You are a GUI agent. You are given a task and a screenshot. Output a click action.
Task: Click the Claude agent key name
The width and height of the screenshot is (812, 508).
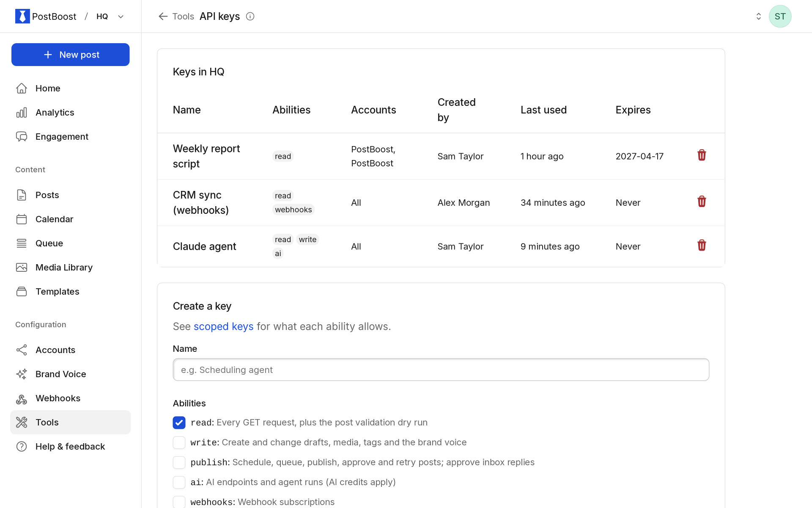tap(204, 246)
